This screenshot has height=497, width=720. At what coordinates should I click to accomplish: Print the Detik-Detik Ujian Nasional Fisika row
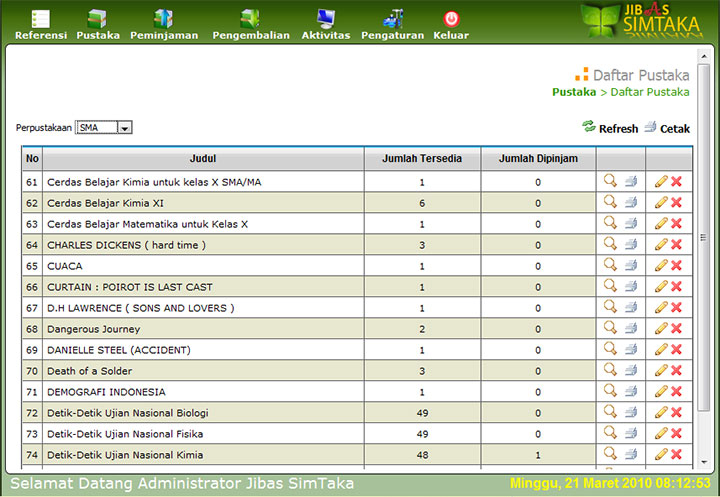pos(631,433)
